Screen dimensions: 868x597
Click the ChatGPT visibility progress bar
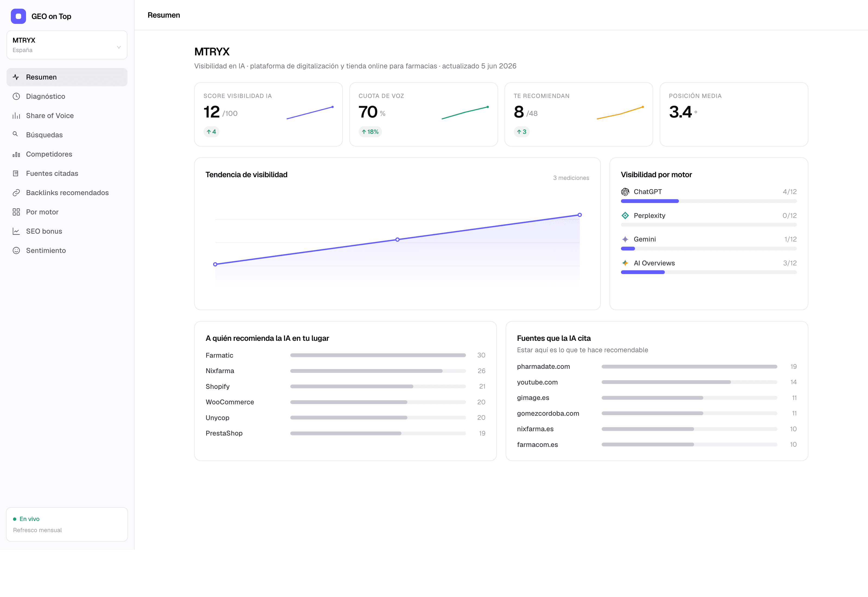709,201
